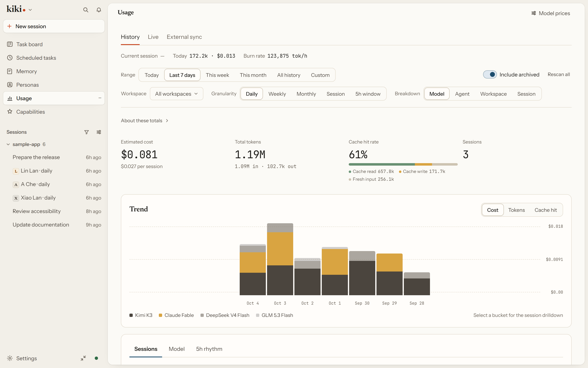Image resolution: width=588 pixels, height=368 pixels.
Task: Click the X avatar for Xiao Lan
Action: pyautogui.click(x=16, y=198)
